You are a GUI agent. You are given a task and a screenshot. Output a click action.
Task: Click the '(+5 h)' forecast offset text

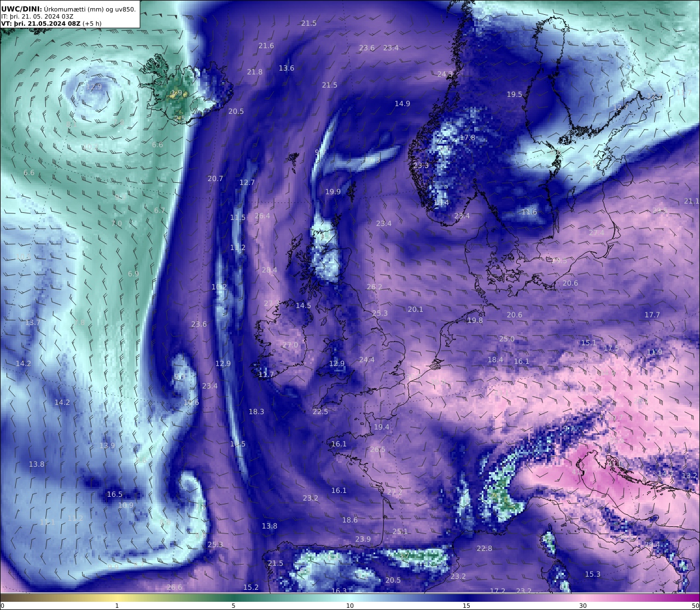tap(92, 24)
